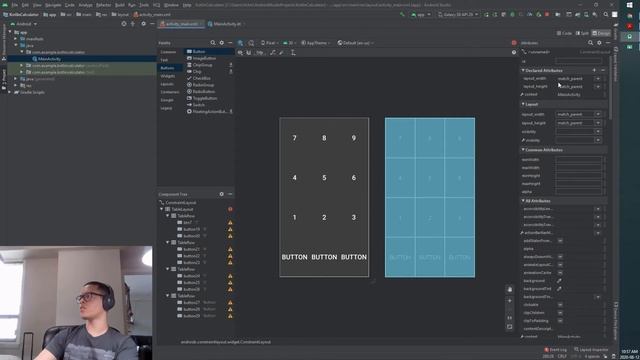Open Android project view dropdown

pos(25,24)
